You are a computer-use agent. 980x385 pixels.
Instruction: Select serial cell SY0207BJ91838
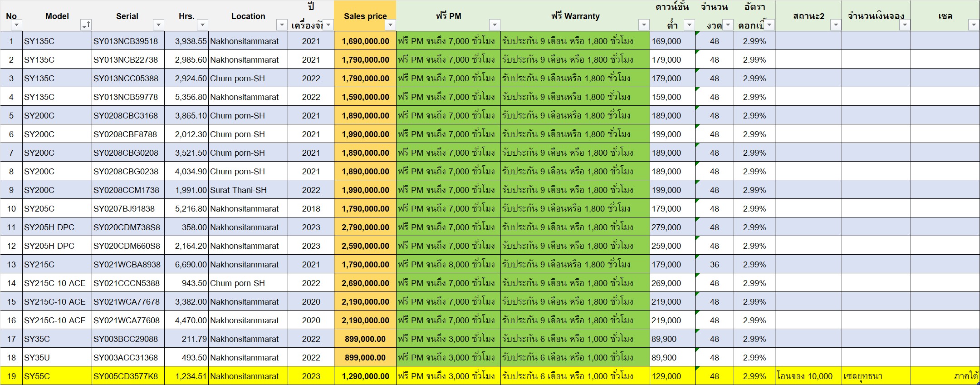128,208
